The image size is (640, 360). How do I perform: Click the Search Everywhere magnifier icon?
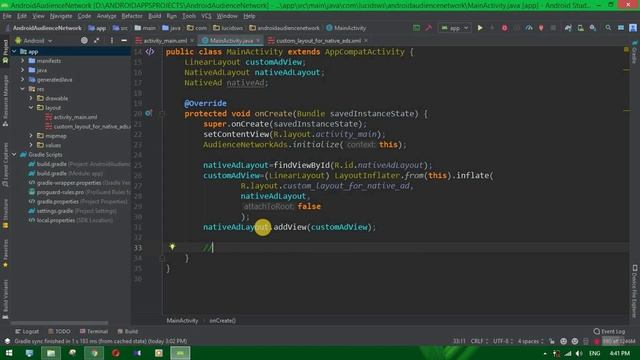pos(608,28)
